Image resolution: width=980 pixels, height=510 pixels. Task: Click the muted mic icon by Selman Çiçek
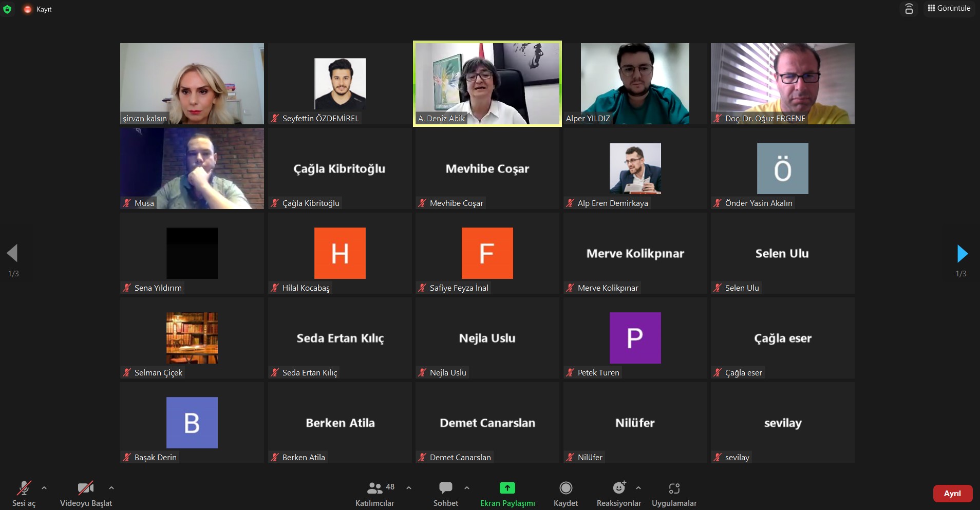click(x=127, y=373)
